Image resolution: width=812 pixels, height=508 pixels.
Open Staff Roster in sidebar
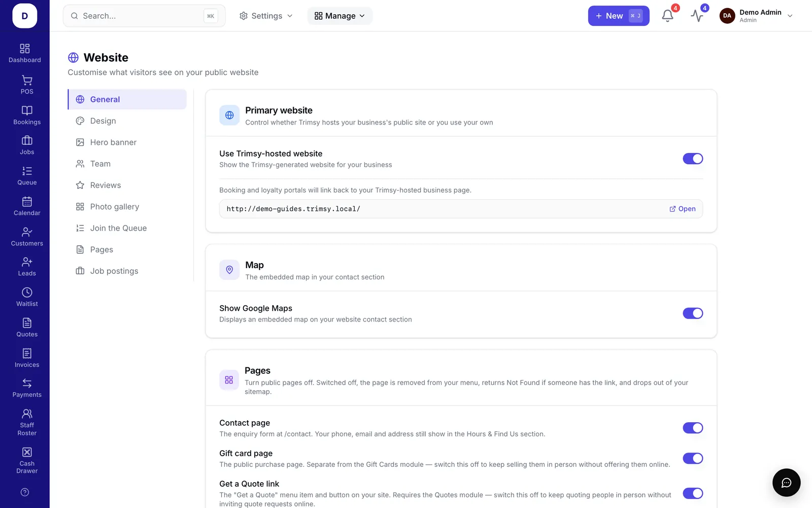pyautogui.click(x=27, y=423)
